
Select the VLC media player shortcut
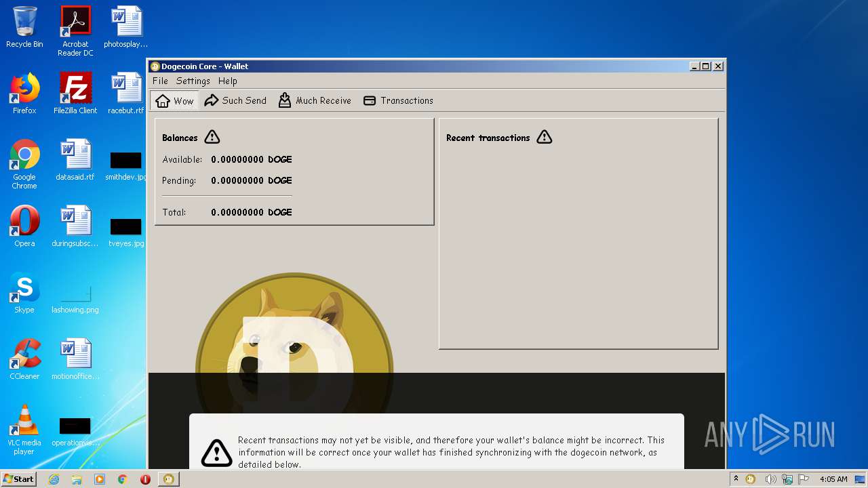coord(24,430)
